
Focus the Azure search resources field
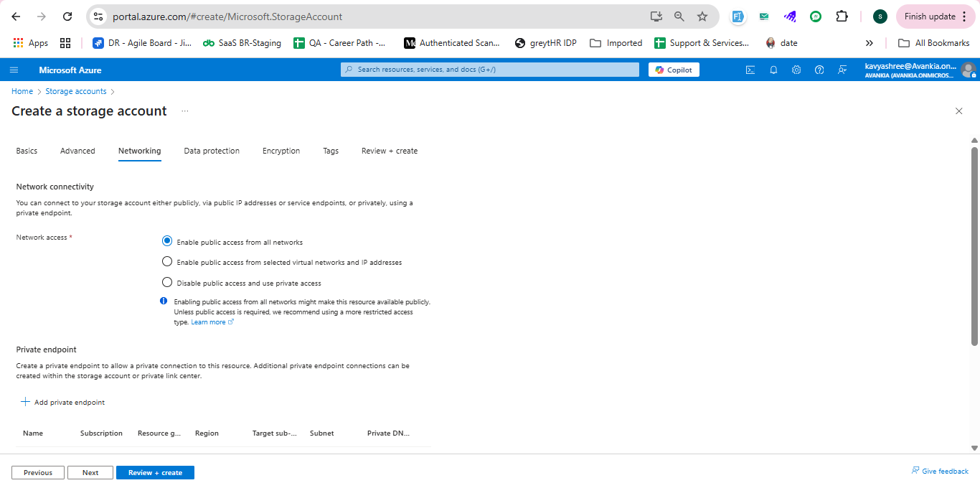(x=490, y=70)
